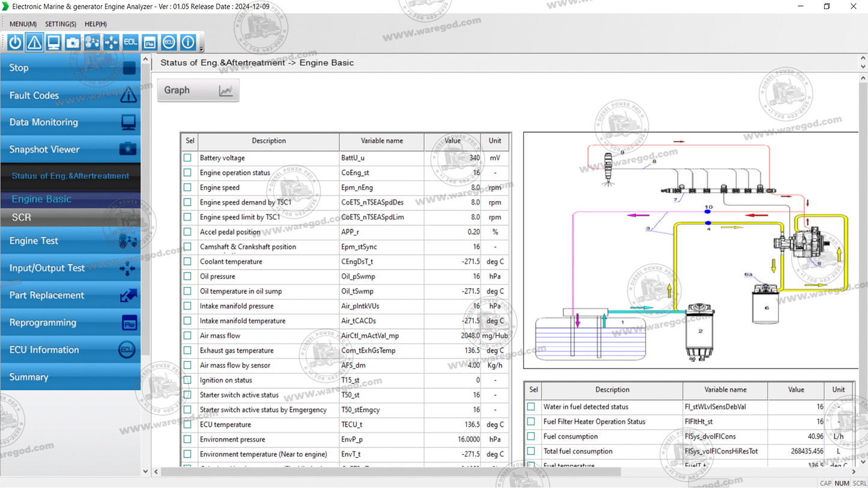
Task: Open the info icon in the toolbar
Action: click(188, 42)
